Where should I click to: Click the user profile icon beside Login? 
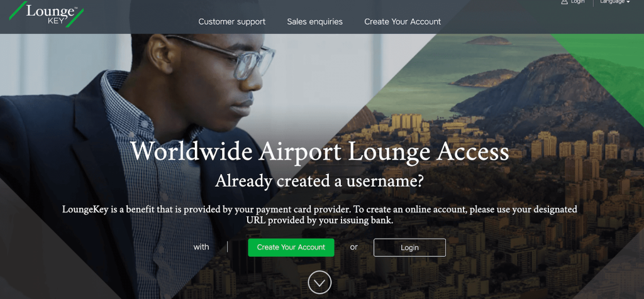pyautogui.click(x=564, y=2)
